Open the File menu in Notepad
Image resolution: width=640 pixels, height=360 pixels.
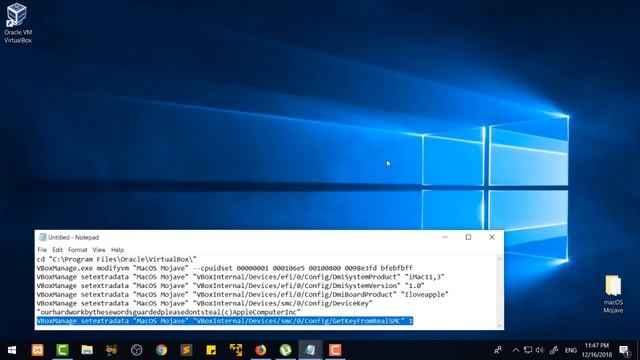tap(42, 250)
